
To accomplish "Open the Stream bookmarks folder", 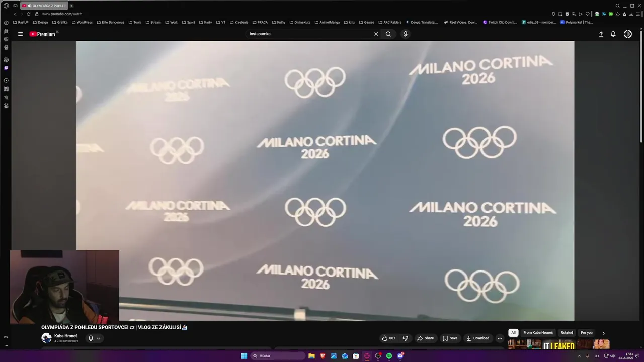I will click(x=153, y=23).
